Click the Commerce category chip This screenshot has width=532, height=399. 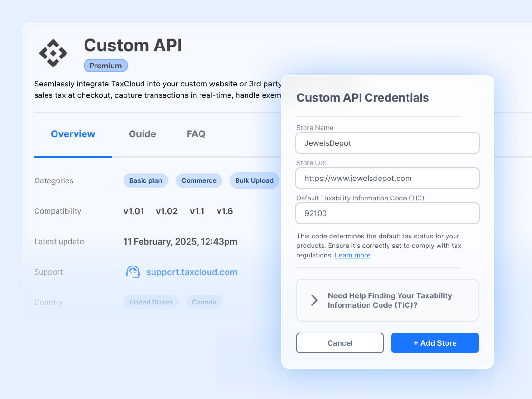(x=199, y=180)
